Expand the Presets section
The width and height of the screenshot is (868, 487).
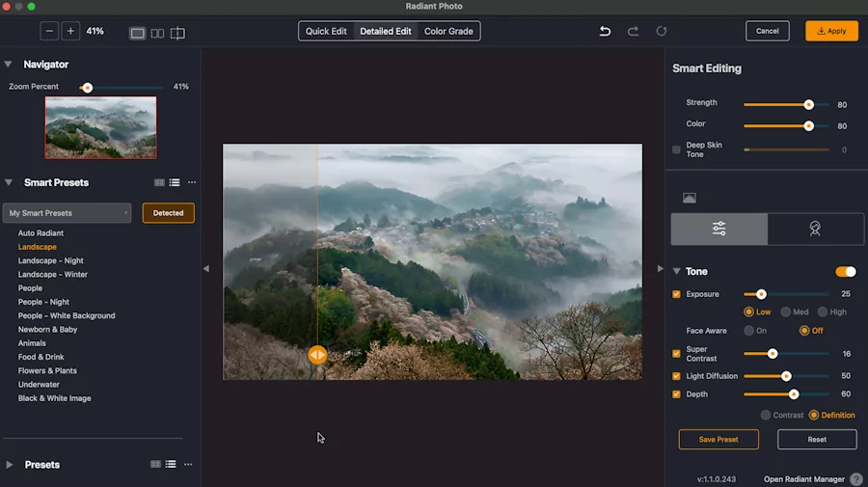click(x=10, y=465)
